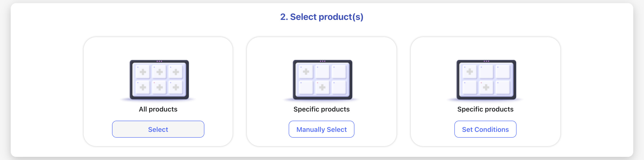The width and height of the screenshot is (644, 160).
Task: Click empty top-right tile in Manually Select illustration
Action: (x=339, y=72)
